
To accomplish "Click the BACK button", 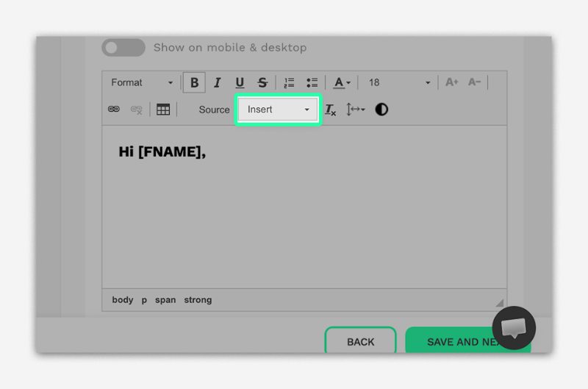I will point(360,342).
